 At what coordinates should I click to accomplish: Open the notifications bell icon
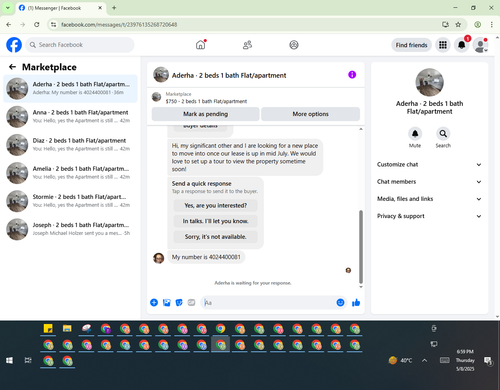[462, 45]
